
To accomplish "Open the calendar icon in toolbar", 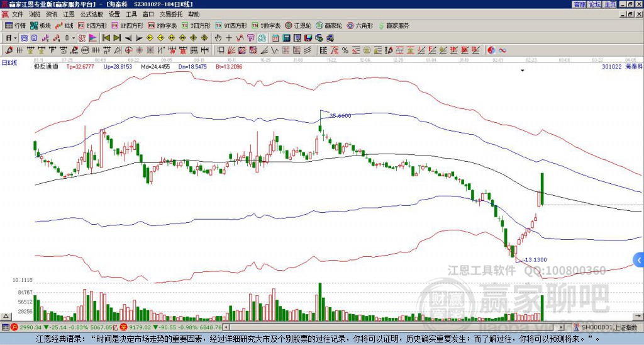I will tap(275, 38).
